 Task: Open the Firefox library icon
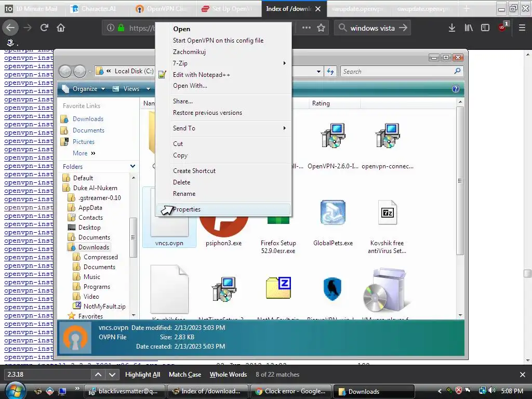(469, 28)
